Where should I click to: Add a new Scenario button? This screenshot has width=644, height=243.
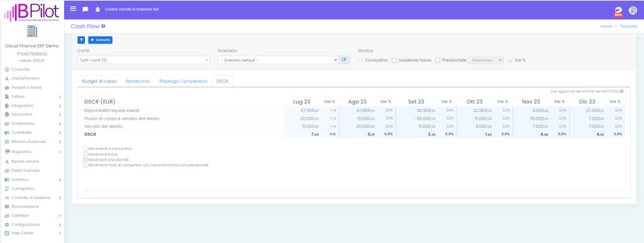point(100,40)
